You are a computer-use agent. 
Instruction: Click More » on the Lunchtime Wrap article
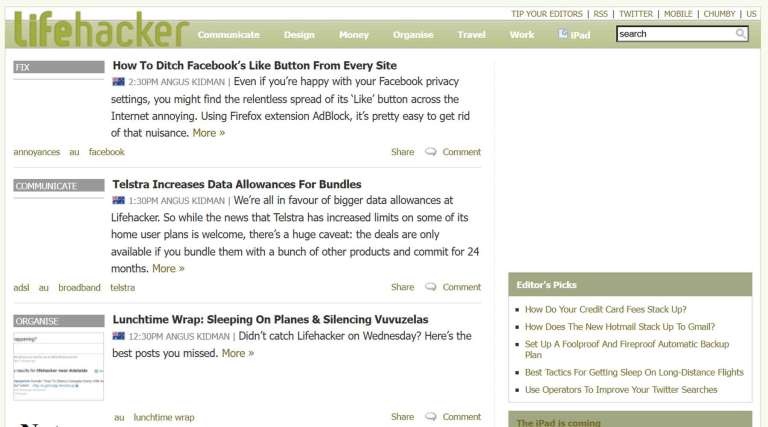click(x=238, y=353)
